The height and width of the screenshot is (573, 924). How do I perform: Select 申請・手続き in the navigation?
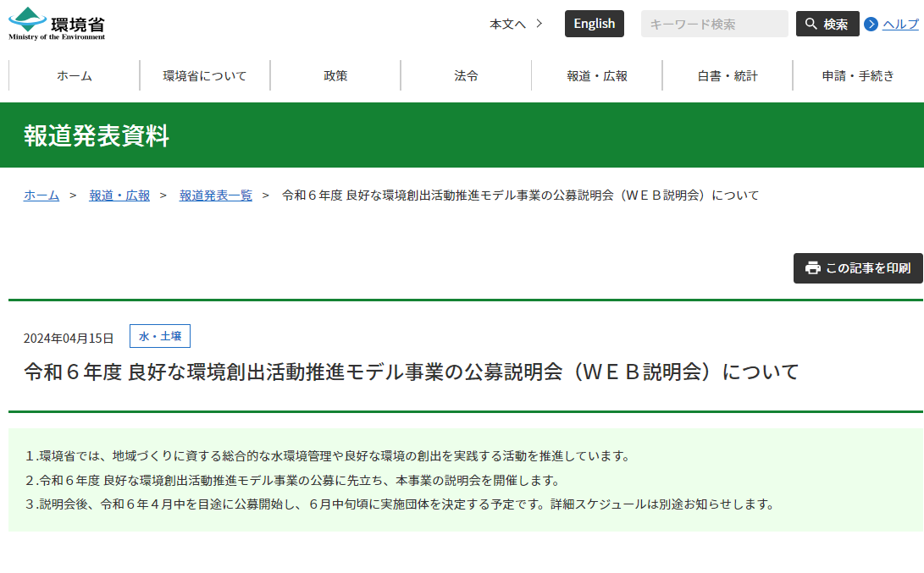point(858,75)
